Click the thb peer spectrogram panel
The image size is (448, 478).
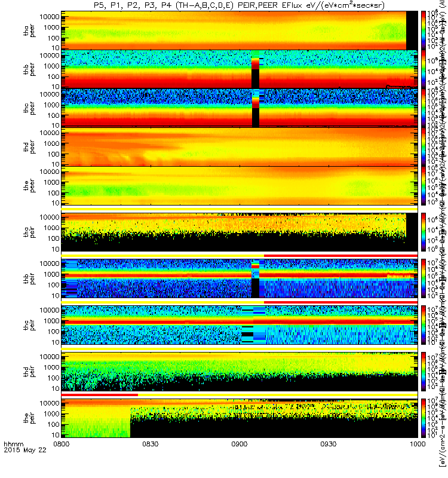tap(240, 69)
